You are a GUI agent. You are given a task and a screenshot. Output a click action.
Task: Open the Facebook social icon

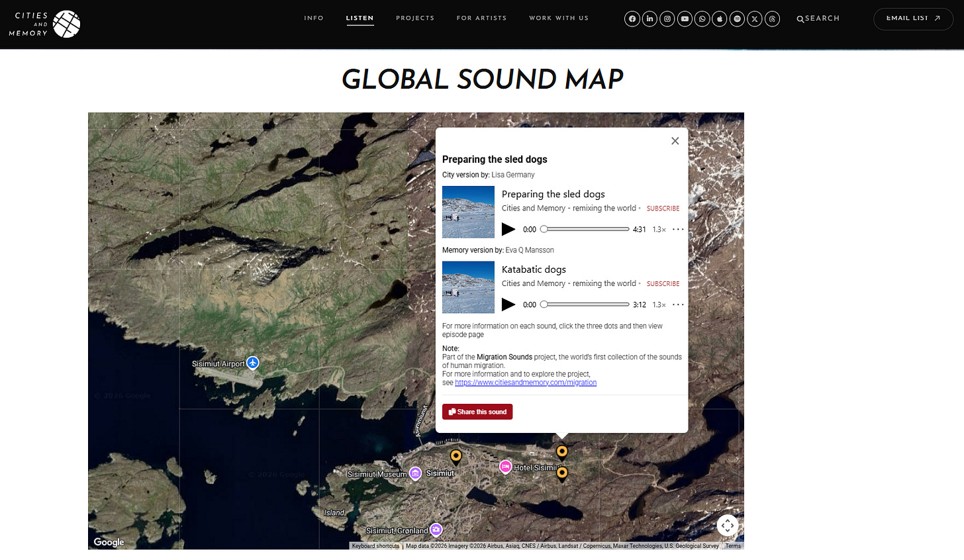click(x=632, y=19)
